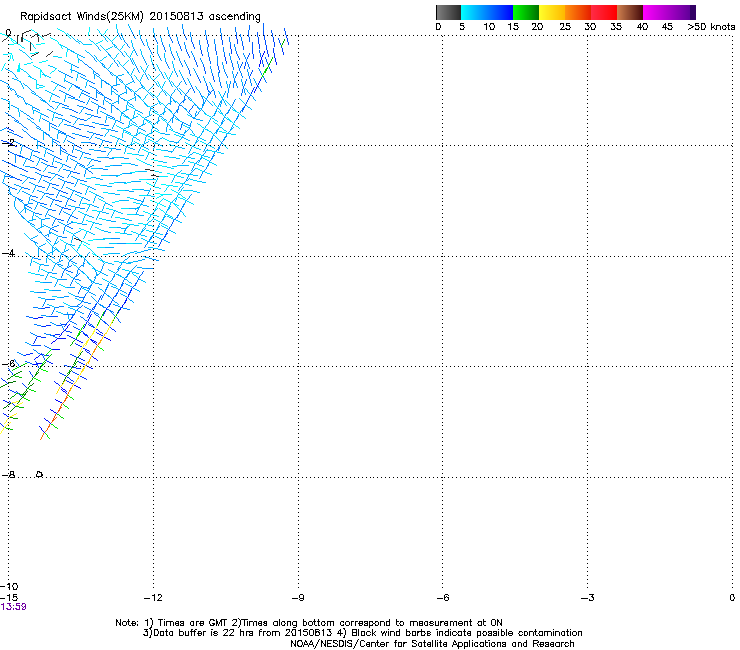Click the '35' legend scale number
Image resolution: width=740 pixels, height=650 pixels.
tap(616, 27)
